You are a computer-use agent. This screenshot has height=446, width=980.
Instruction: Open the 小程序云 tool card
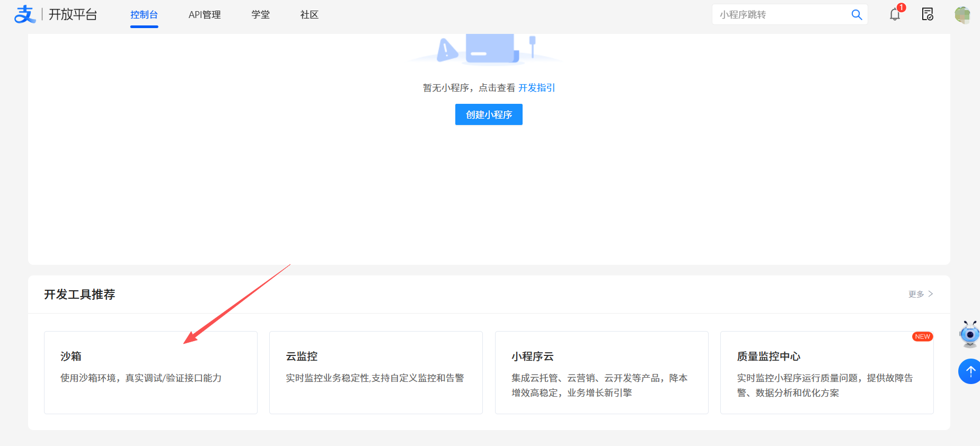(602, 372)
